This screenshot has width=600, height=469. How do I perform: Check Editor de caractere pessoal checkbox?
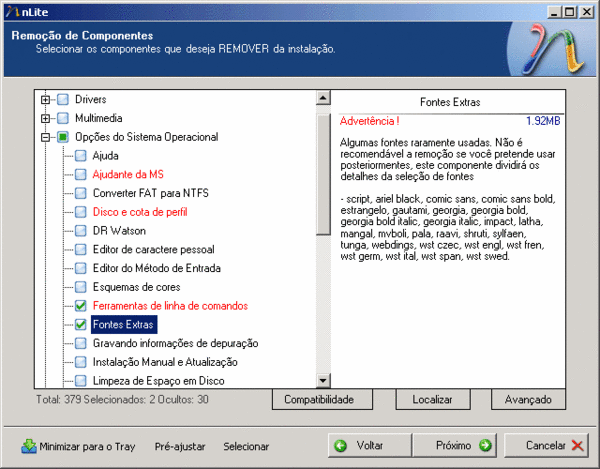80,249
